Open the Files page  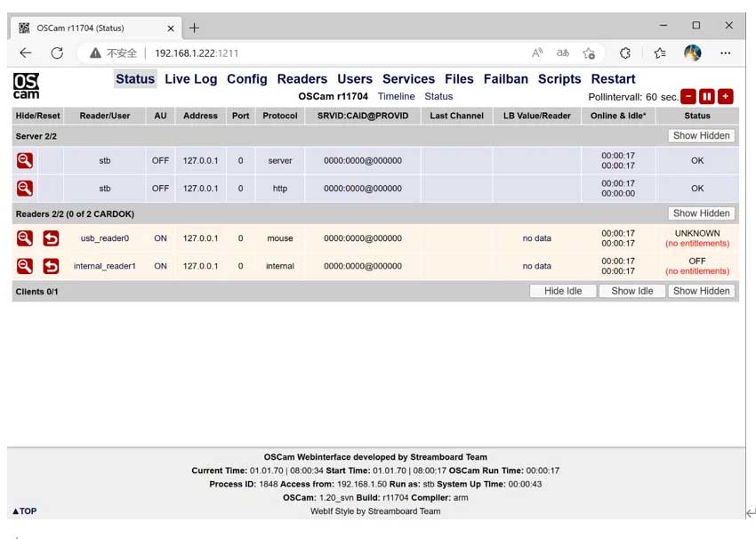click(x=459, y=79)
